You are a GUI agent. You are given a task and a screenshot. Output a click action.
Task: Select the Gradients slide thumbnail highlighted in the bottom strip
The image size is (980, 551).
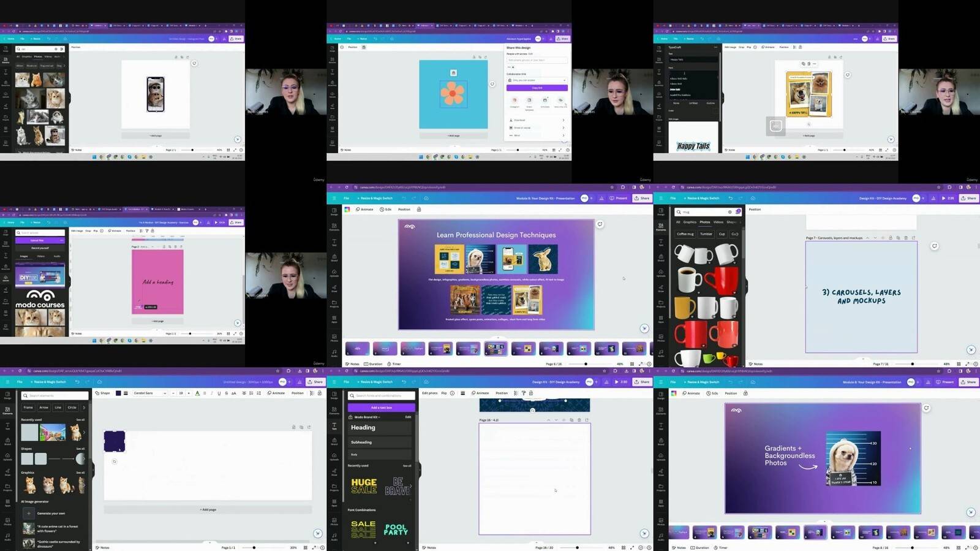click(815, 533)
